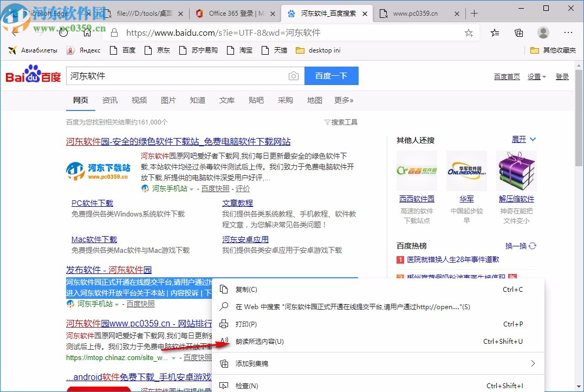Click the 打印 printer icon in the menu
584x392 pixels.
pyautogui.click(x=224, y=323)
